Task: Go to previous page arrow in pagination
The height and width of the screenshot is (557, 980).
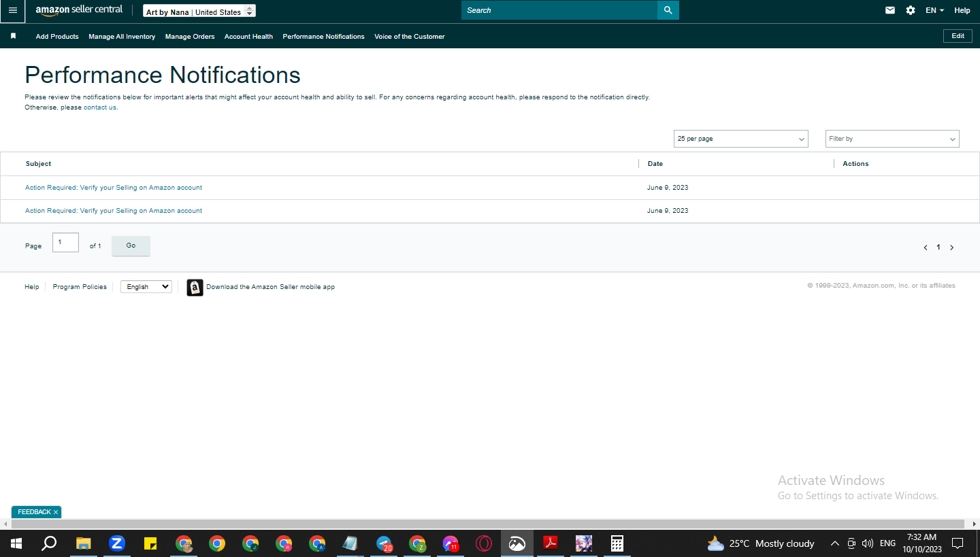Action: tap(926, 248)
